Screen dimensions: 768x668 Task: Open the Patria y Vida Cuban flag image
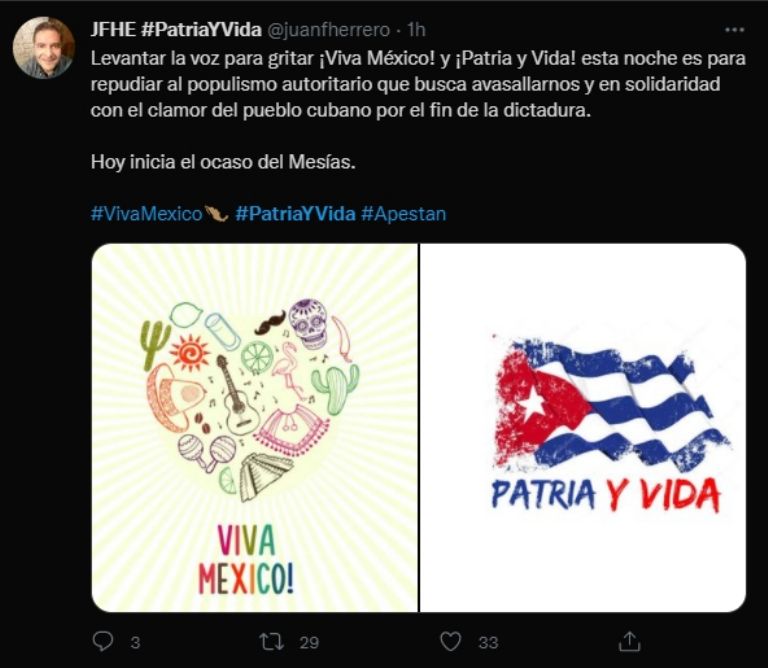coord(583,428)
